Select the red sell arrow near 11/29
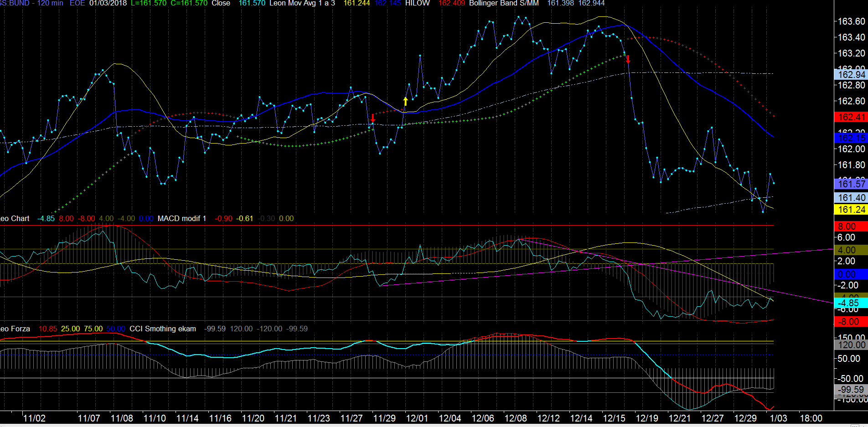The width and height of the screenshot is (868, 427). pyautogui.click(x=372, y=118)
